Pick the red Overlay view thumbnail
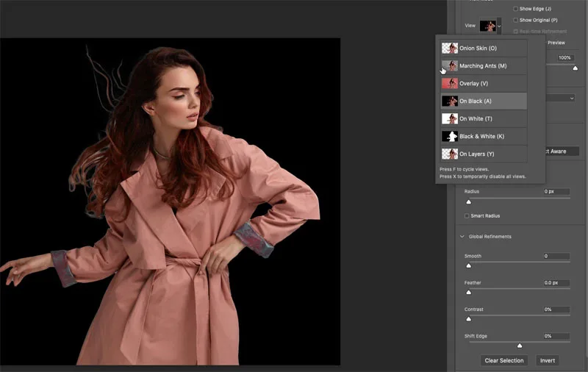588x372 pixels. [449, 84]
